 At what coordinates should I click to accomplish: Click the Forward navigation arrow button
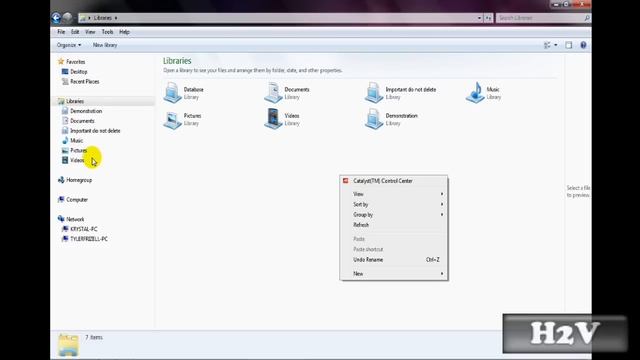pyautogui.click(x=68, y=18)
